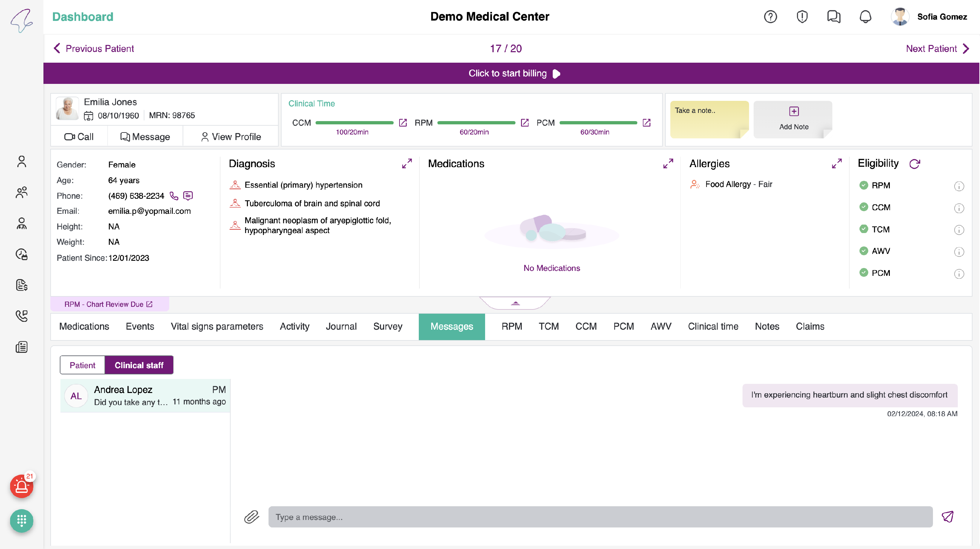Viewport: 980px width, 549px height.
Task: Select Clinical staff message toggle
Action: (x=139, y=365)
